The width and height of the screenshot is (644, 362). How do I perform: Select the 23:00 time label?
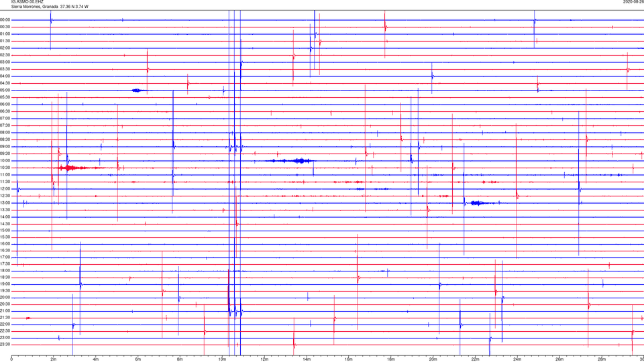pyautogui.click(x=5, y=338)
